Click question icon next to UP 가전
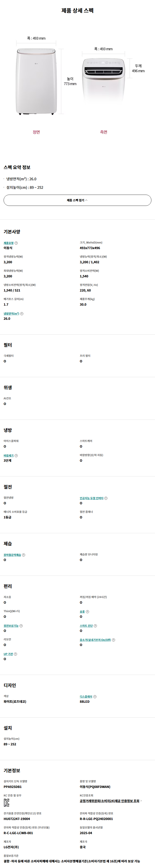Screen dimensions: 155x868 click(15, 654)
